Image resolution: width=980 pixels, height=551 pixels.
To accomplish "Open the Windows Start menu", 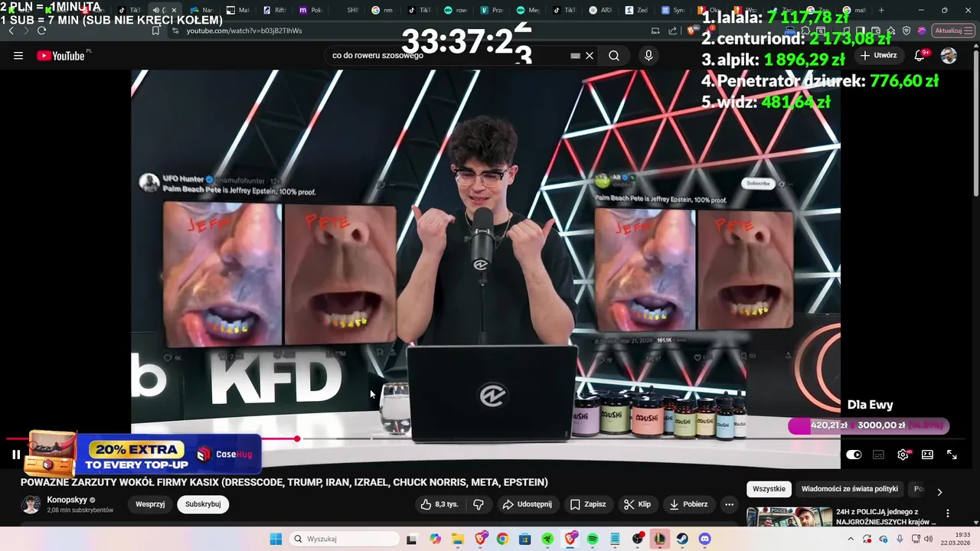I will coord(276,539).
